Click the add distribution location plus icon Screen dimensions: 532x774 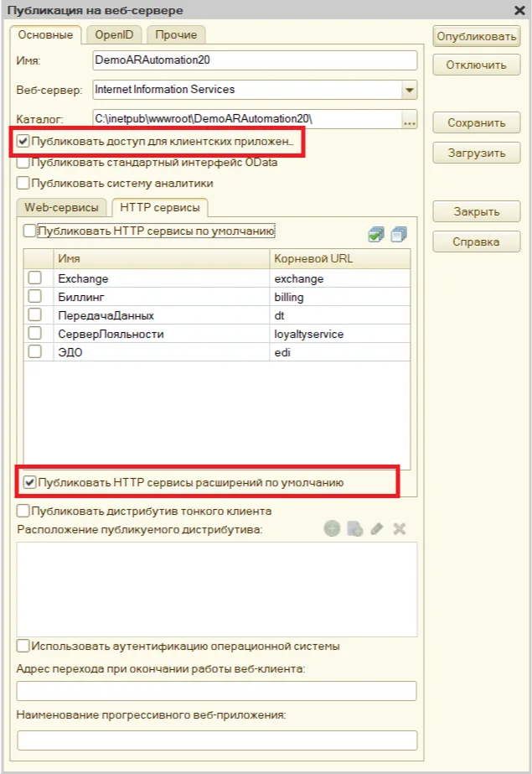coord(333,528)
